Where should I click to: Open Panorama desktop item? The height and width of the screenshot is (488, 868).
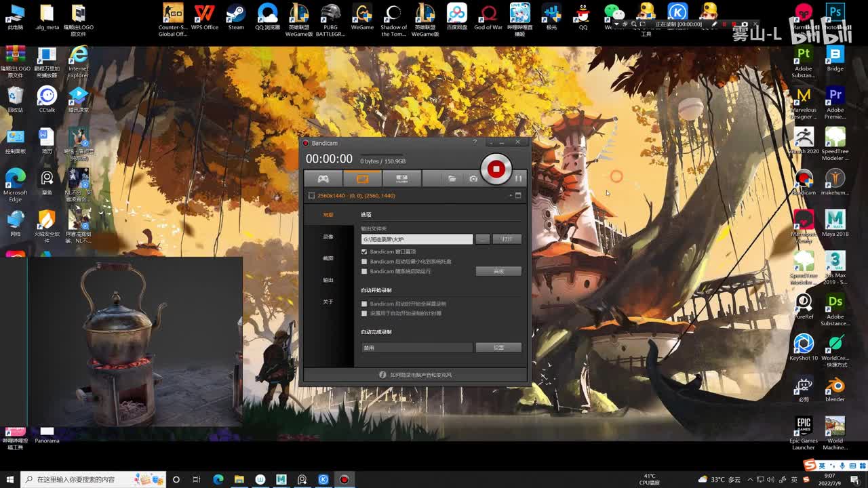coord(47,435)
